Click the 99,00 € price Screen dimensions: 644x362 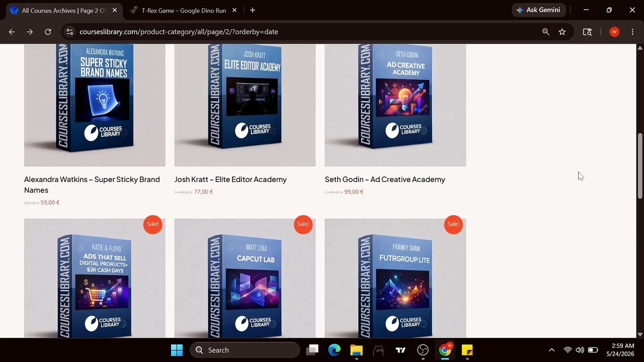pyautogui.click(x=354, y=192)
